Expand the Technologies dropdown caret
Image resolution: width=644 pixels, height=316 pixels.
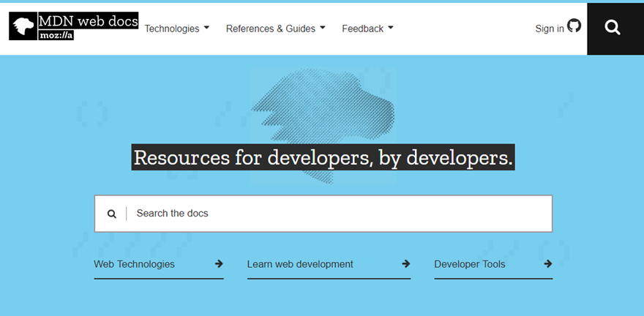point(206,28)
